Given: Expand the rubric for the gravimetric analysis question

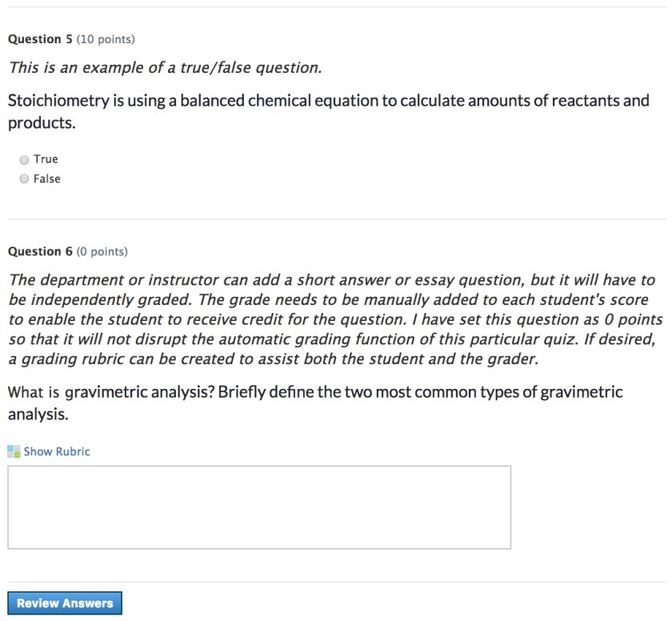Looking at the screenshot, I should point(56,451).
